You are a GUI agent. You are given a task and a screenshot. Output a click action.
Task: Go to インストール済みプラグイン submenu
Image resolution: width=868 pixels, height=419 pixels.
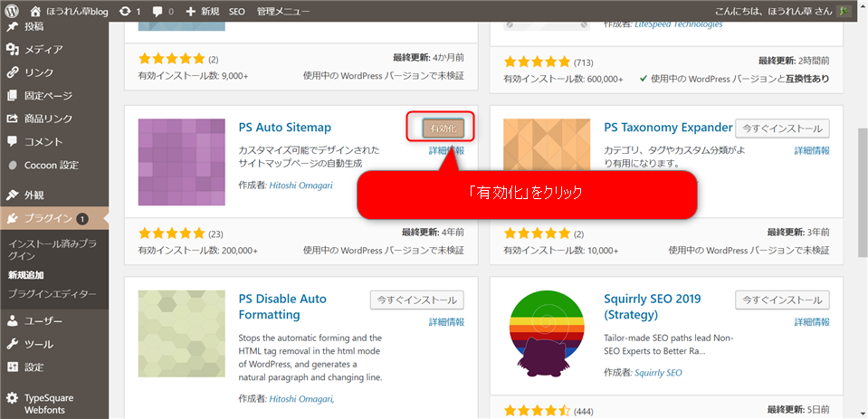(x=52, y=250)
